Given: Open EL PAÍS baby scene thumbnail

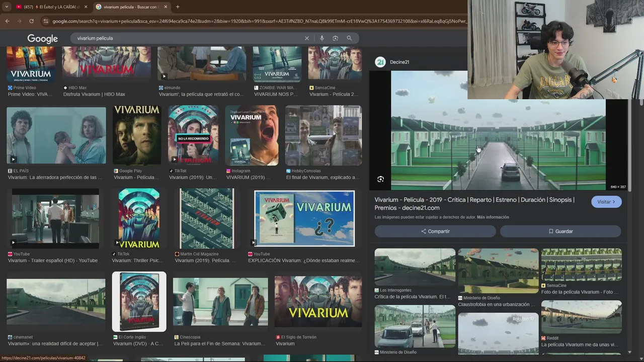Looking at the screenshot, I should [x=56, y=135].
